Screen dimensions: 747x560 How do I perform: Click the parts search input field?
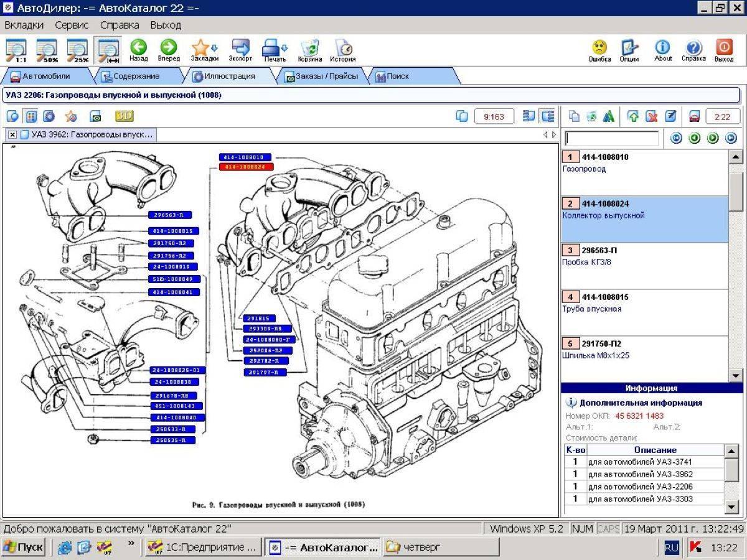tap(611, 138)
